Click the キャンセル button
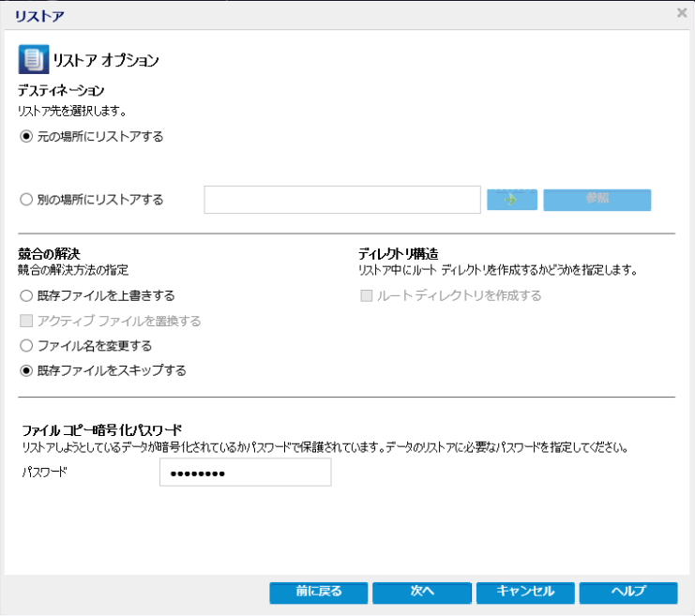This screenshot has height=616, width=695. point(525,593)
